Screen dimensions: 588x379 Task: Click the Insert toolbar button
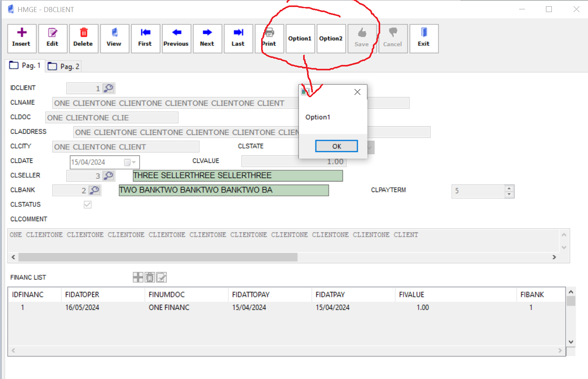click(22, 38)
